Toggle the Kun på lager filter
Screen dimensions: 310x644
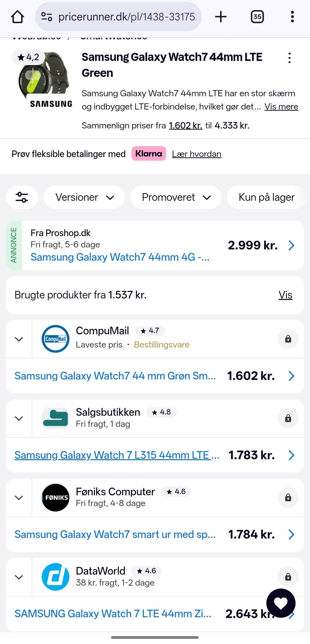click(x=266, y=197)
